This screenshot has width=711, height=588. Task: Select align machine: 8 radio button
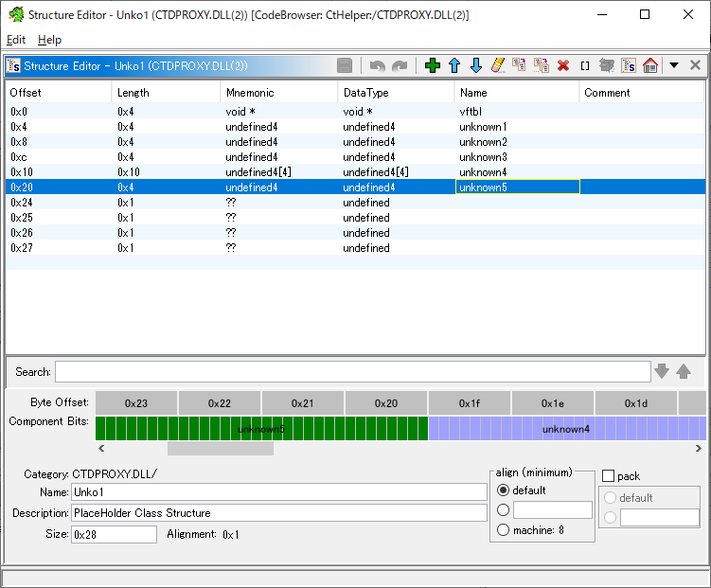click(x=503, y=529)
